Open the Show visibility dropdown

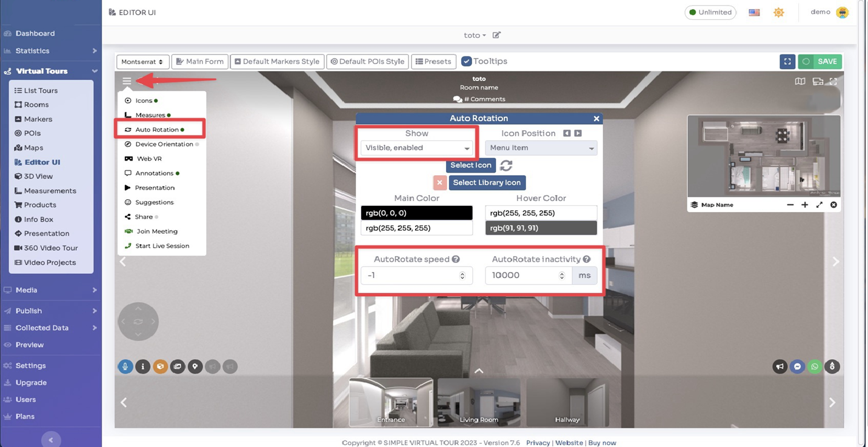pos(416,147)
